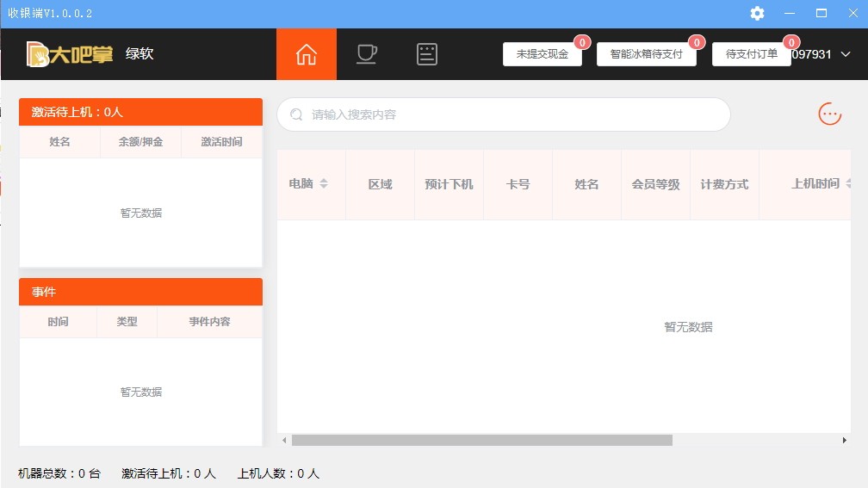The height and width of the screenshot is (488, 868).
Task: Click 未提交现金 button
Action: pos(542,54)
